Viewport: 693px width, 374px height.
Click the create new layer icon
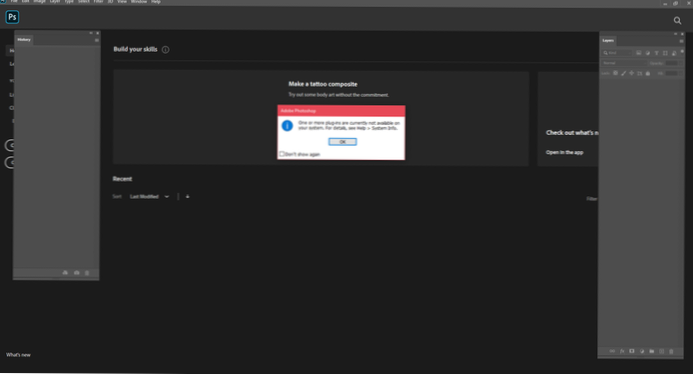click(662, 351)
